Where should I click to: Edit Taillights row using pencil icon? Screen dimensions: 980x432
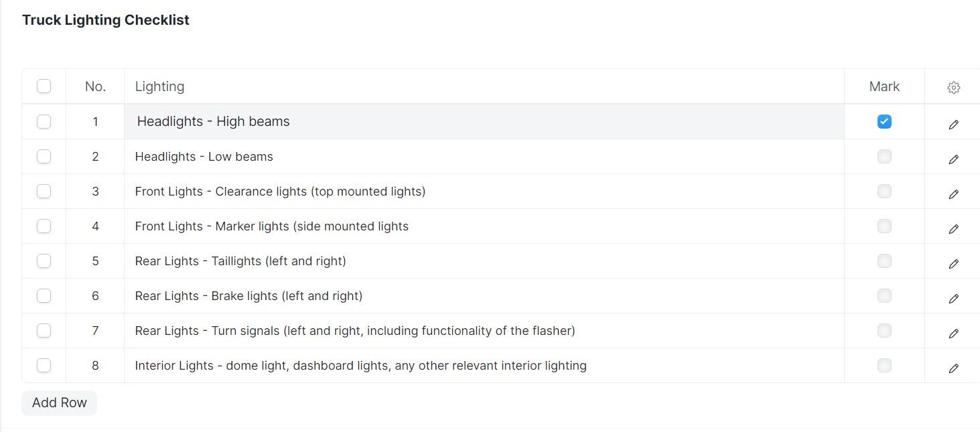point(954,264)
